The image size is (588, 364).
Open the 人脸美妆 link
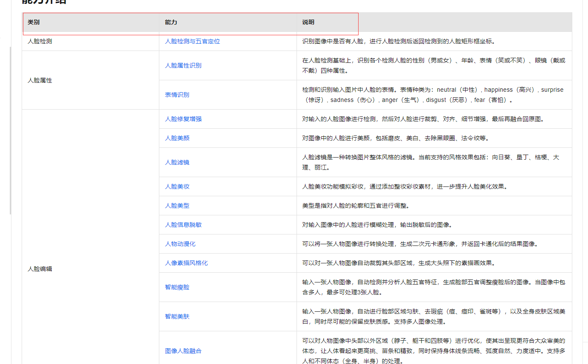[177, 186]
